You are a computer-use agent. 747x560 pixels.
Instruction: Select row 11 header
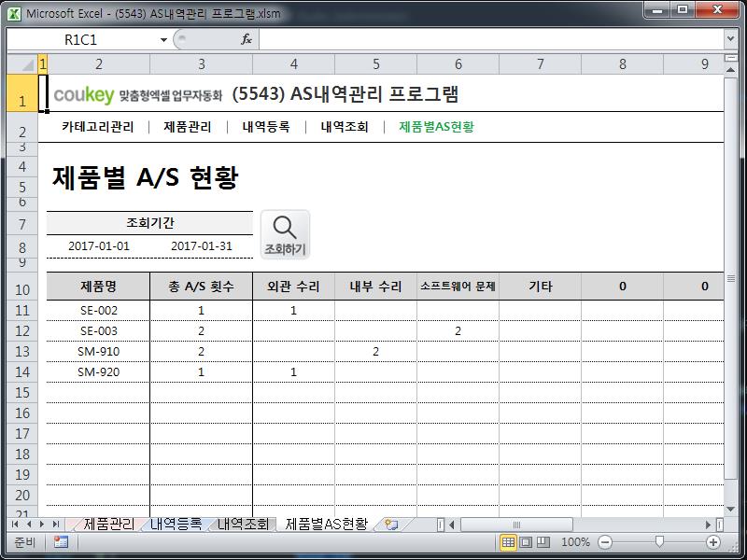point(22,311)
